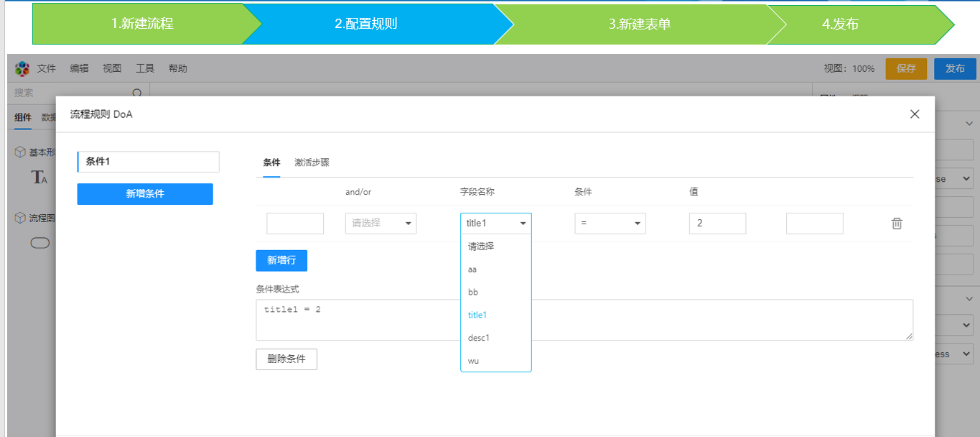Close the 流程规则 DoA dialog

pos(915,114)
